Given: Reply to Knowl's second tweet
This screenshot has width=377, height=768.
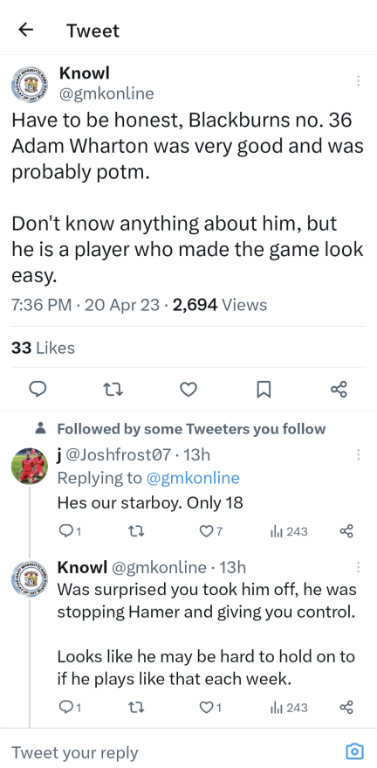Looking at the screenshot, I should click(69, 707).
